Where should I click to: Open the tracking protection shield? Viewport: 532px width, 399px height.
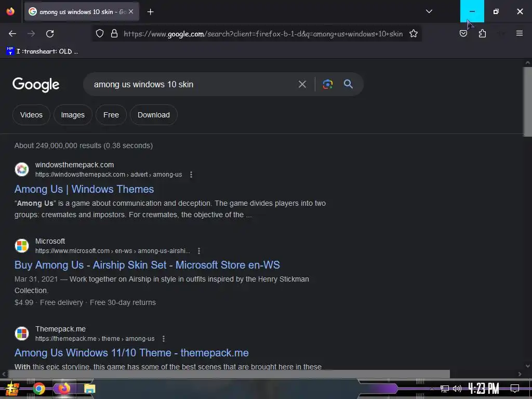click(x=99, y=34)
